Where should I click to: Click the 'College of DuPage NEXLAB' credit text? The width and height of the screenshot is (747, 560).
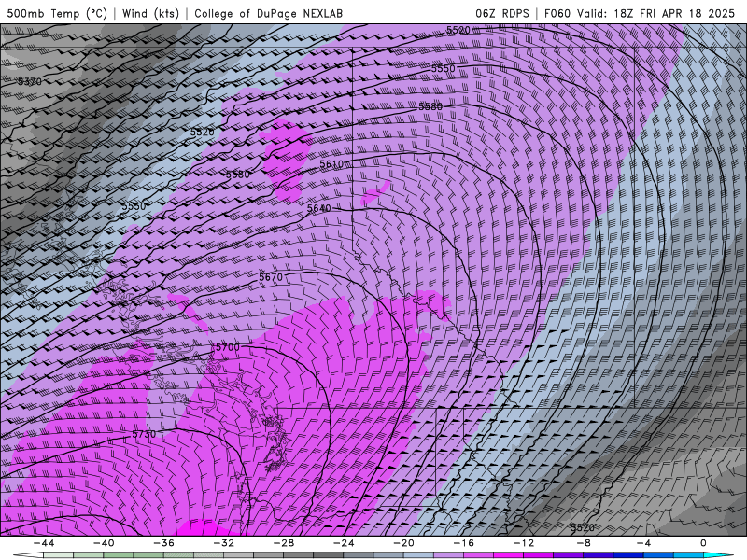[x=269, y=13]
